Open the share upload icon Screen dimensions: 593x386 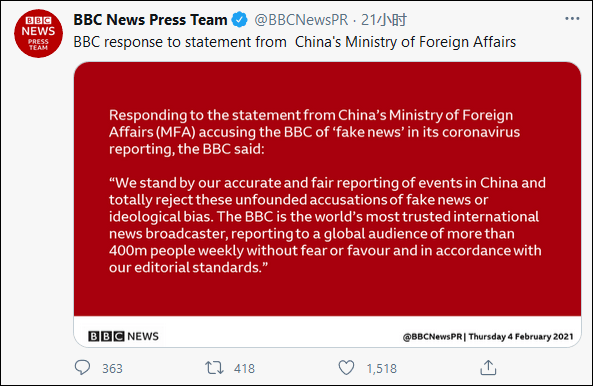488,367
